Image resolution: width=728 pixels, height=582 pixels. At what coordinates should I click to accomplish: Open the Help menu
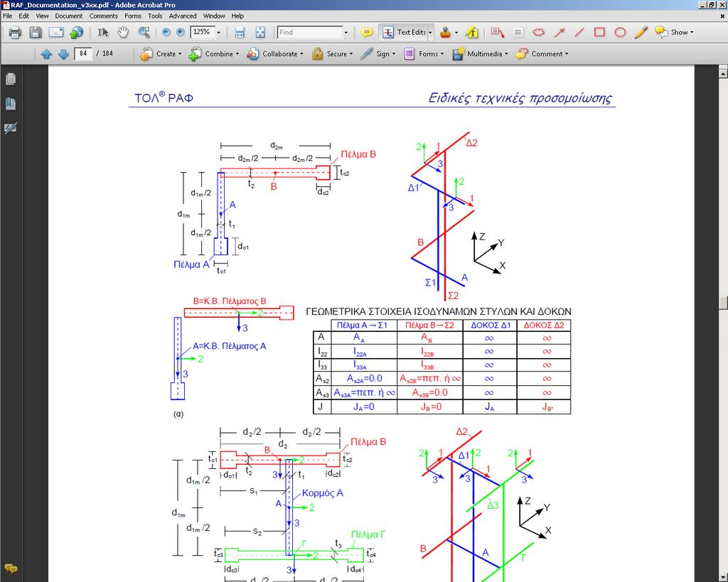237,16
